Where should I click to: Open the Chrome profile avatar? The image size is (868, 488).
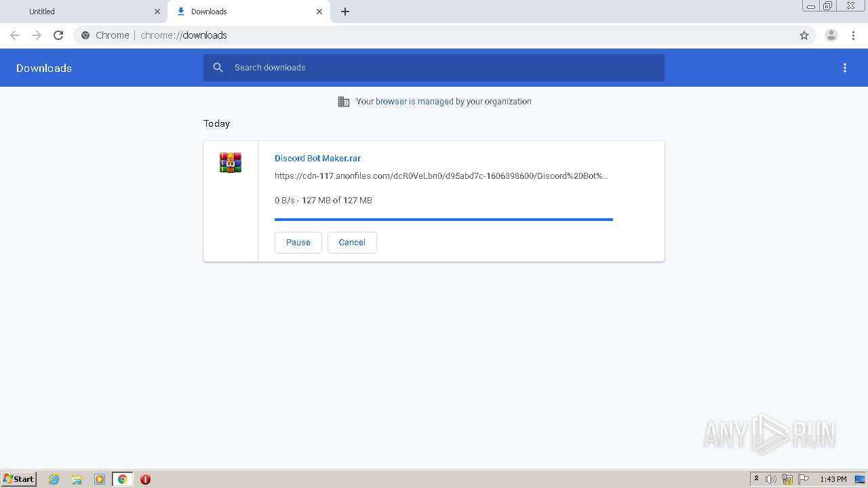pyautogui.click(x=831, y=35)
